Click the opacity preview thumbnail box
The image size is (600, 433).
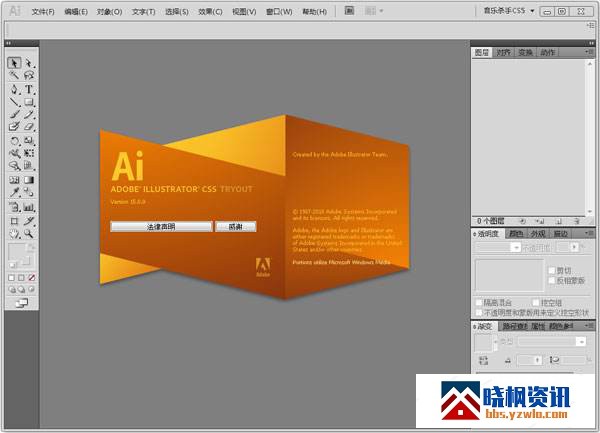click(507, 276)
